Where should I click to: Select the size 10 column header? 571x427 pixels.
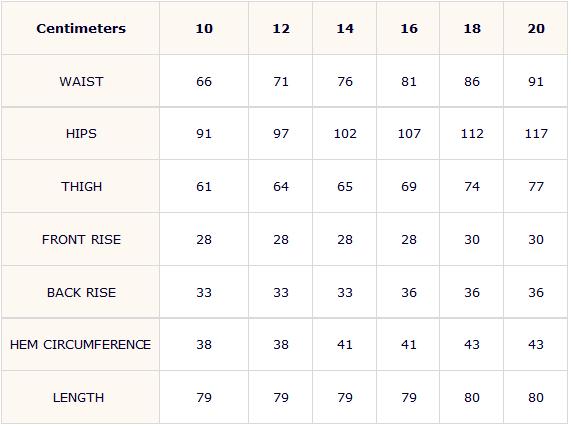pyautogui.click(x=204, y=28)
